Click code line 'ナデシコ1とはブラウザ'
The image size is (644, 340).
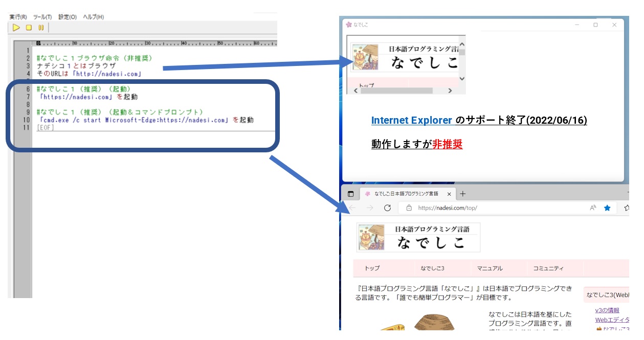(x=76, y=66)
